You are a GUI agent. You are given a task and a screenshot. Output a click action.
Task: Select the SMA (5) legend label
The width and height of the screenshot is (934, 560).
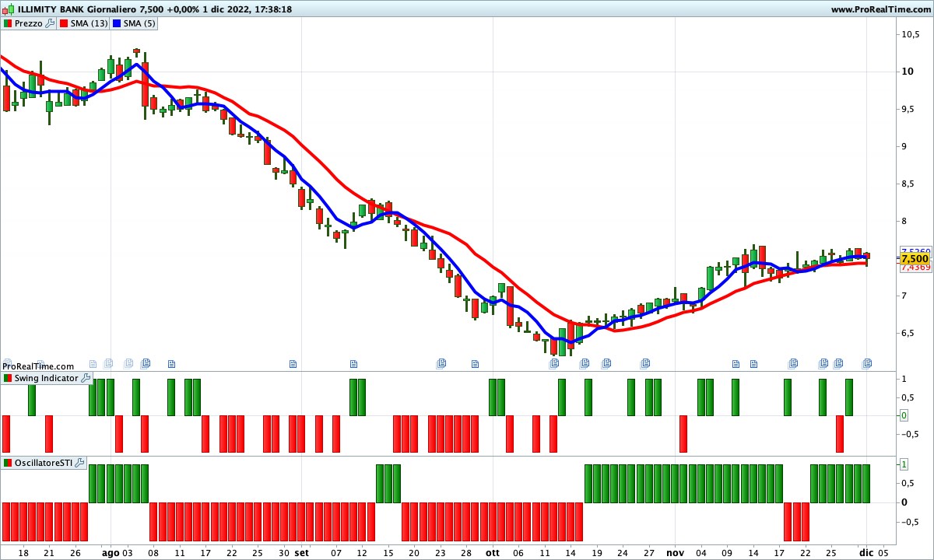tap(140, 23)
